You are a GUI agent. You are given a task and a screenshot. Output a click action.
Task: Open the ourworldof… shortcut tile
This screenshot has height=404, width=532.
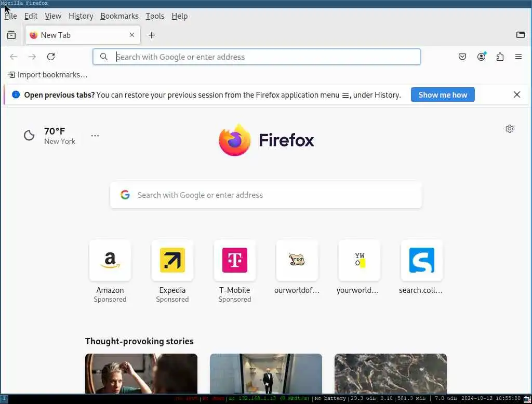(297, 268)
